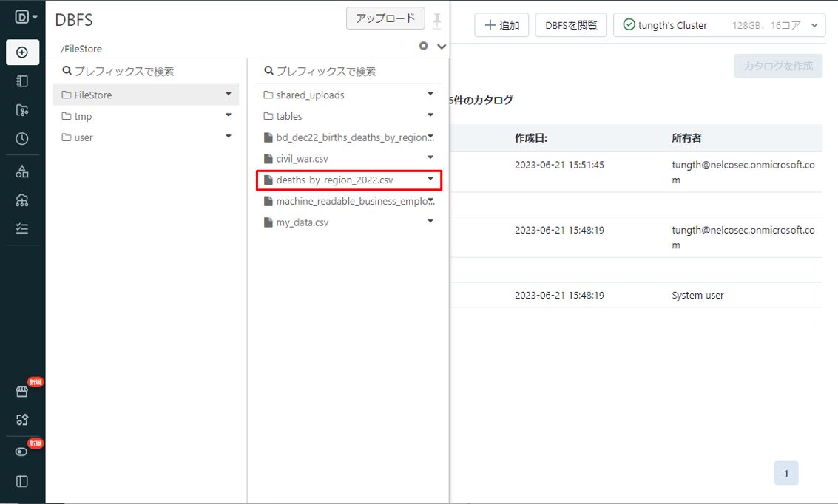Image resolution: width=838 pixels, height=504 pixels.
Task: Open the Databricks workspace switcher logo
Action: (26, 17)
